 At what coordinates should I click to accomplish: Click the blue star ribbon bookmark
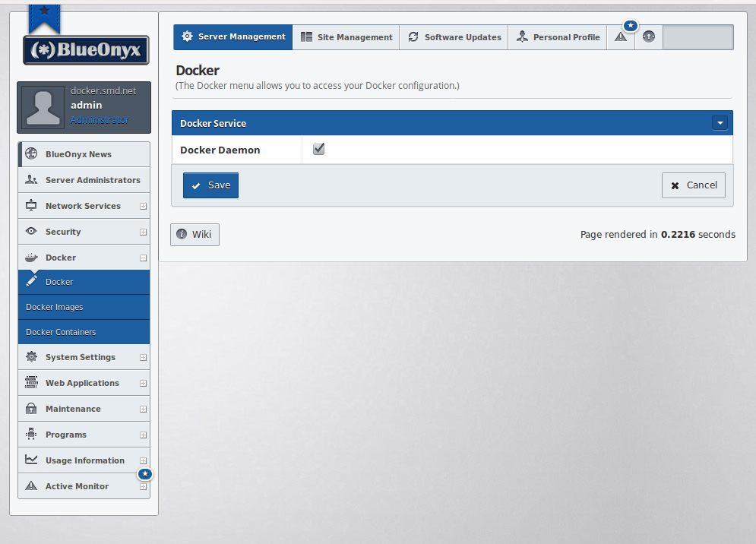pyautogui.click(x=44, y=18)
